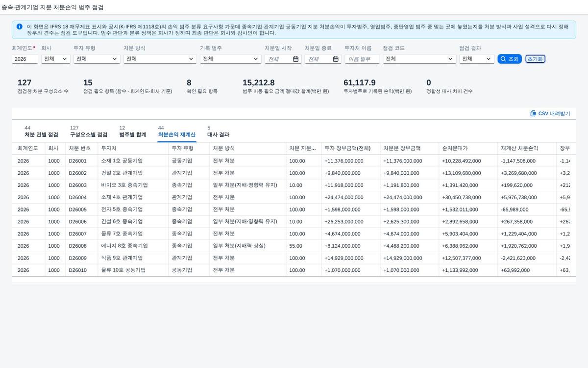Click the 처분 번호 column header
The width and height of the screenshot is (588, 368).
pos(81,148)
